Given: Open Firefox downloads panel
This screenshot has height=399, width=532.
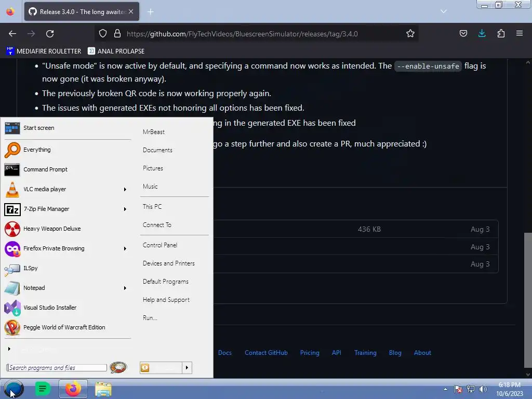Looking at the screenshot, I should coord(482,34).
